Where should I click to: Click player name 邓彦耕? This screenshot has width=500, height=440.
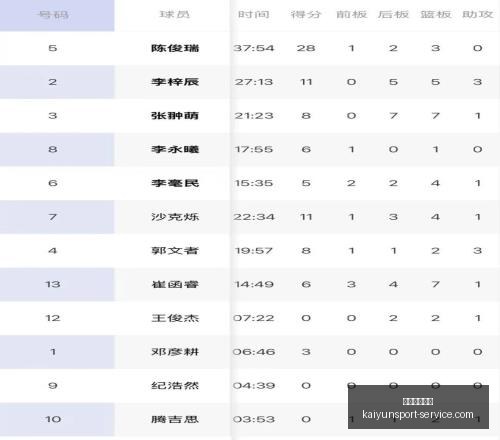coord(175,352)
